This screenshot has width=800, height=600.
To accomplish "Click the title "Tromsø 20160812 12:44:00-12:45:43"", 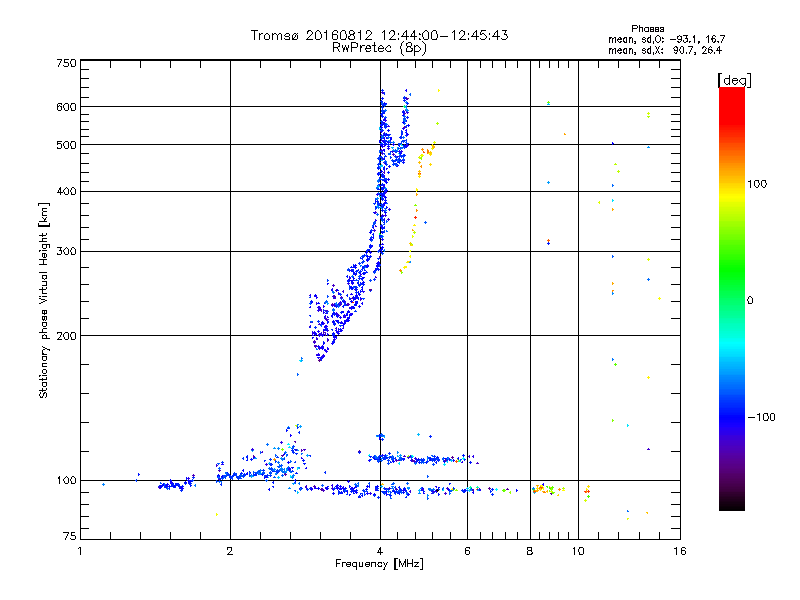I will (379, 35).
